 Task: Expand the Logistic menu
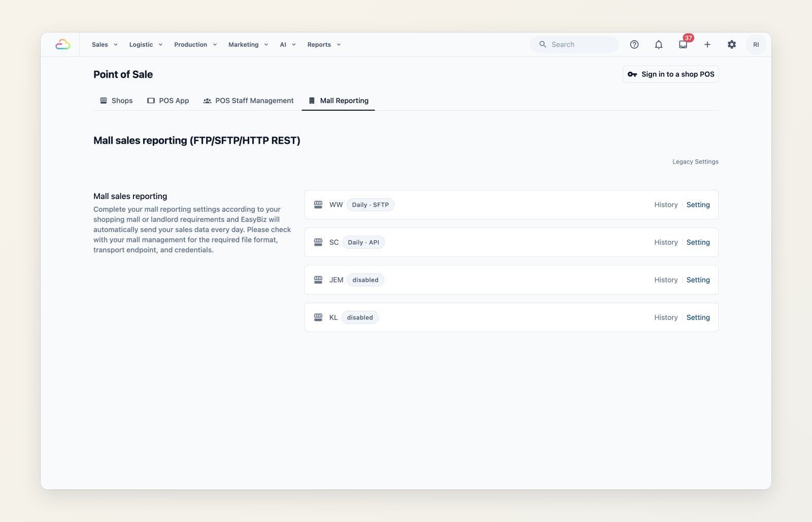[x=146, y=45]
